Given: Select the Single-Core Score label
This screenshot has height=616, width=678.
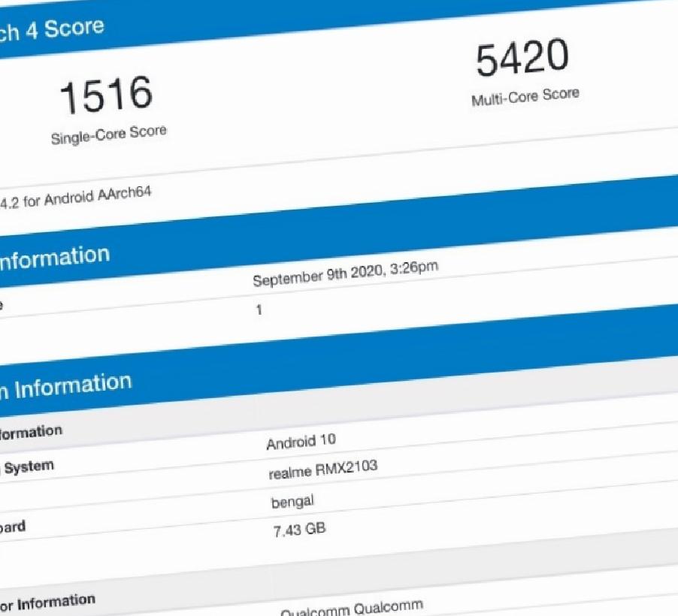Looking at the screenshot, I should pos(108,134).
